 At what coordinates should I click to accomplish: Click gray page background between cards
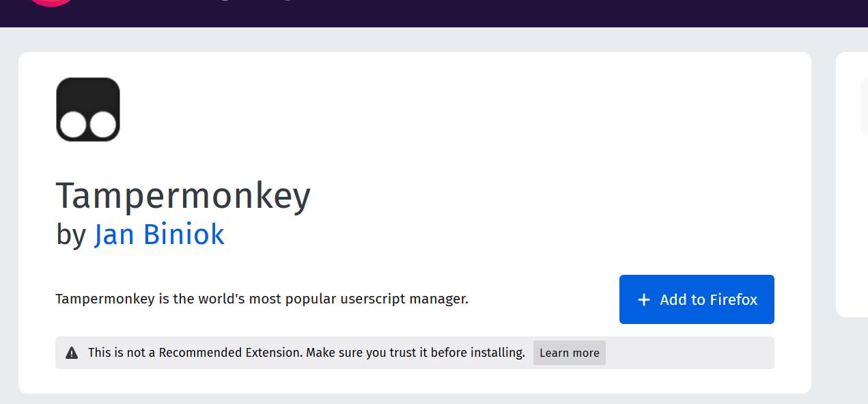pos(824,205)
